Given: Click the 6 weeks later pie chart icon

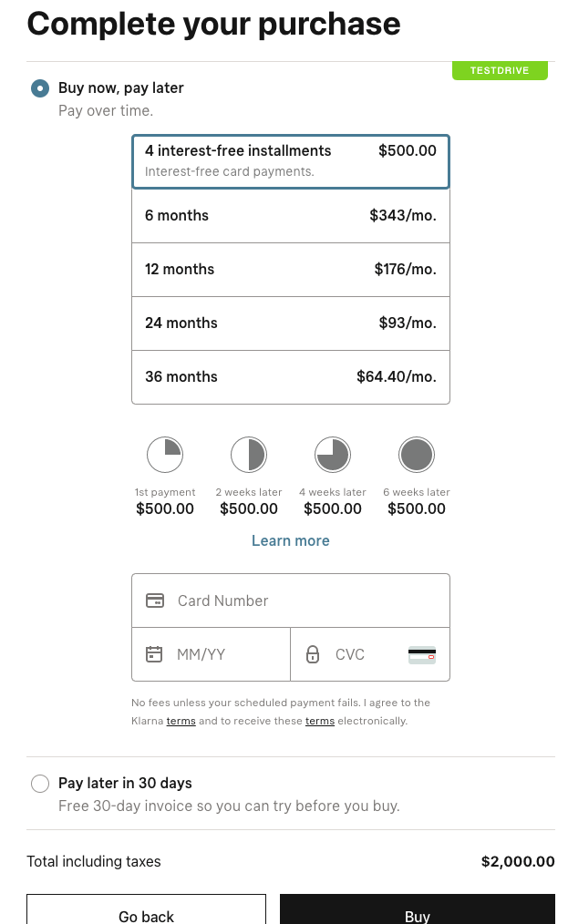Looking at the screenshot, I should 417,454.
